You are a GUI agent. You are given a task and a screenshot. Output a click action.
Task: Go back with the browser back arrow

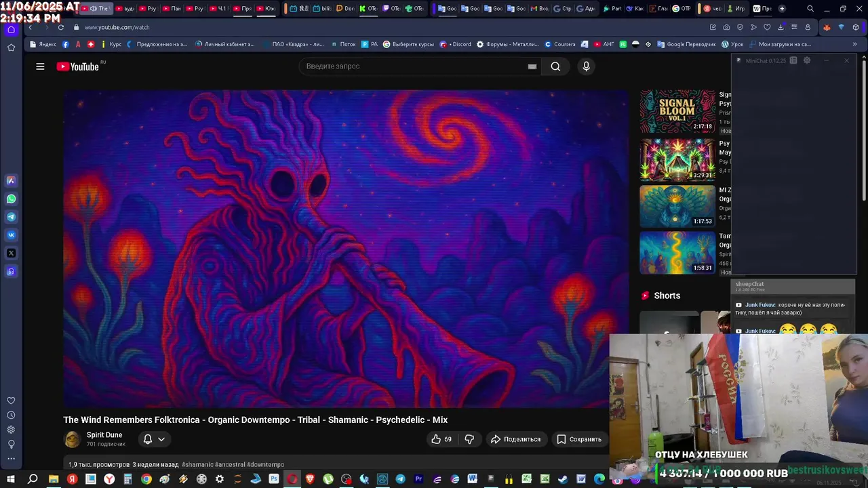coord(31,27)
